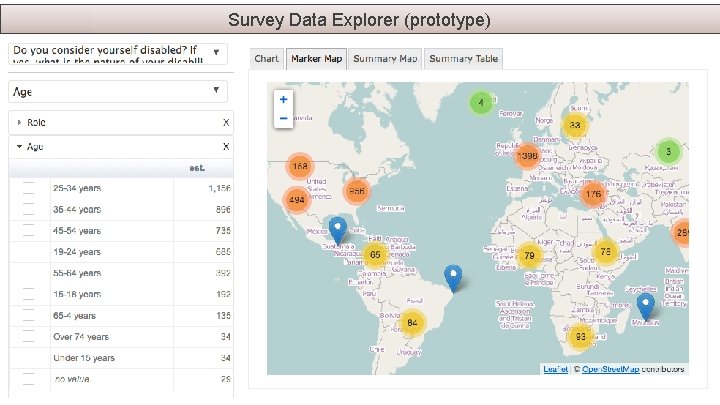Remove the Age filter panel with X
The height and width of the screenshot is (405, 720).
[226, 146]
